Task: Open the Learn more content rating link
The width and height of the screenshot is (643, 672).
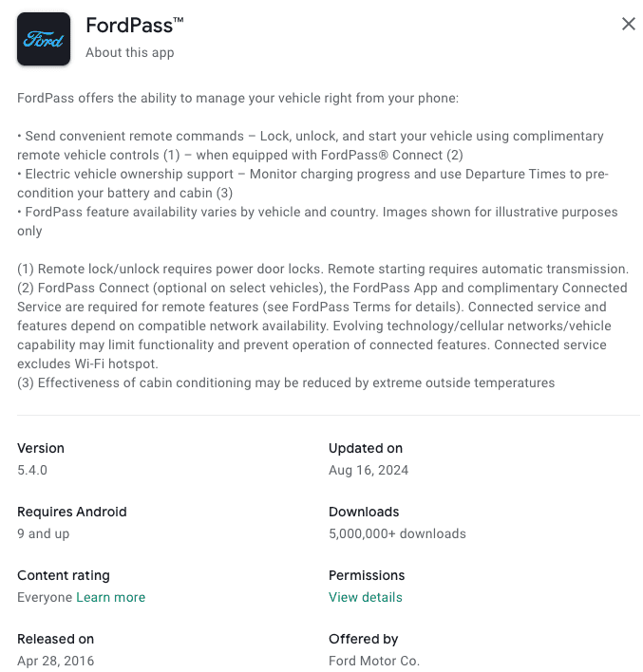Action: (111, 597)
